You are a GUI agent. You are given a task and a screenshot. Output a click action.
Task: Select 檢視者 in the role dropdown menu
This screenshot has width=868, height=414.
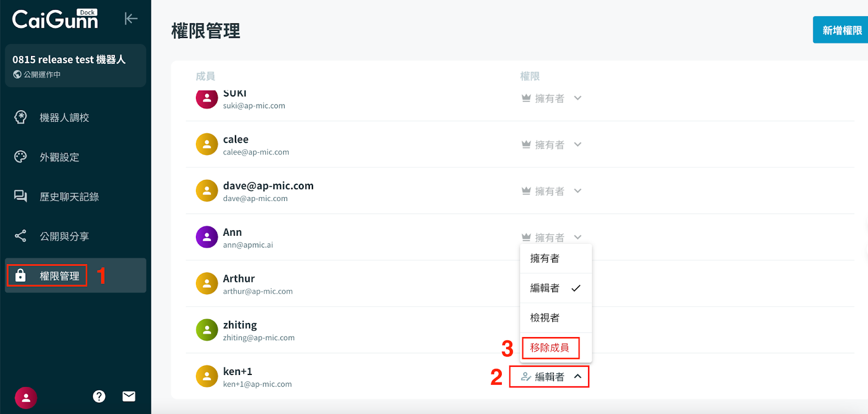tap(545, 318)
